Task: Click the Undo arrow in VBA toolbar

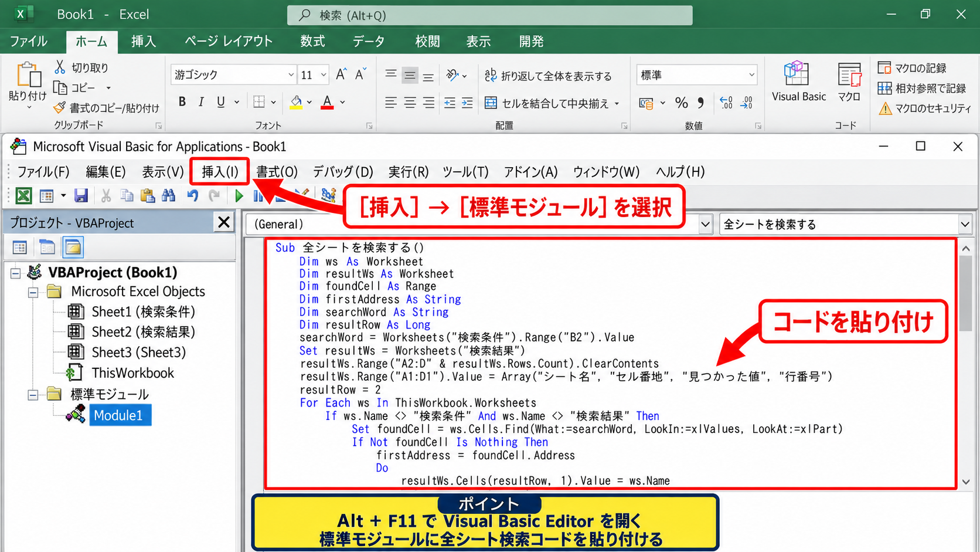Action: click(192, 195)
